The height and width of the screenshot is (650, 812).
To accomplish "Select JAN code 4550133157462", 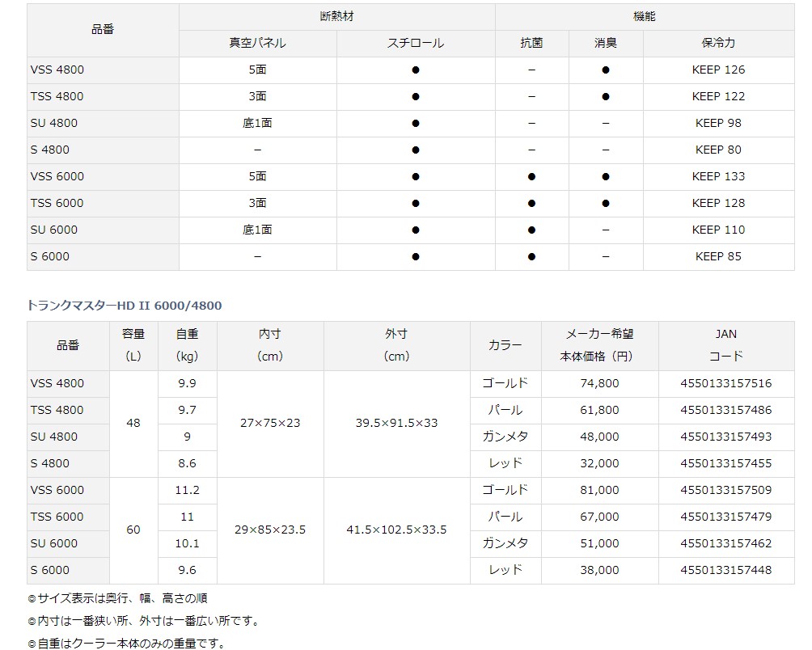I will point(726,544).
